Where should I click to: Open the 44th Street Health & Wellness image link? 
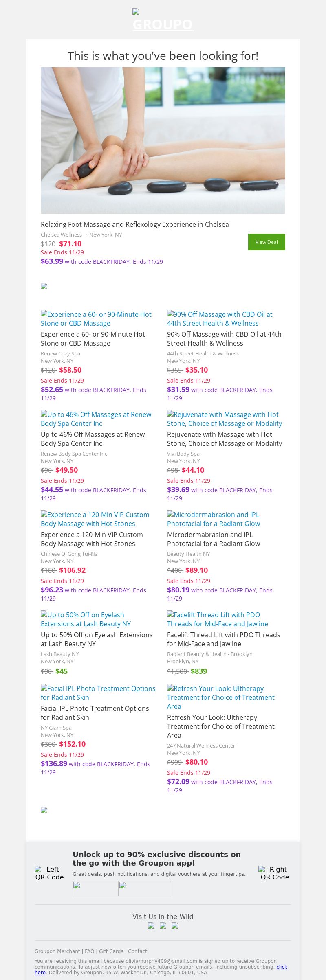tap(220, 319)
